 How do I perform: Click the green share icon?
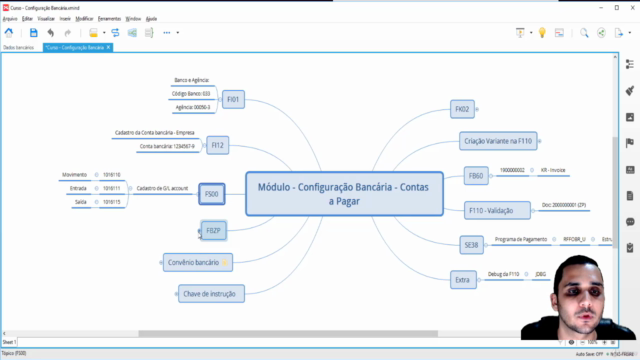601,33
